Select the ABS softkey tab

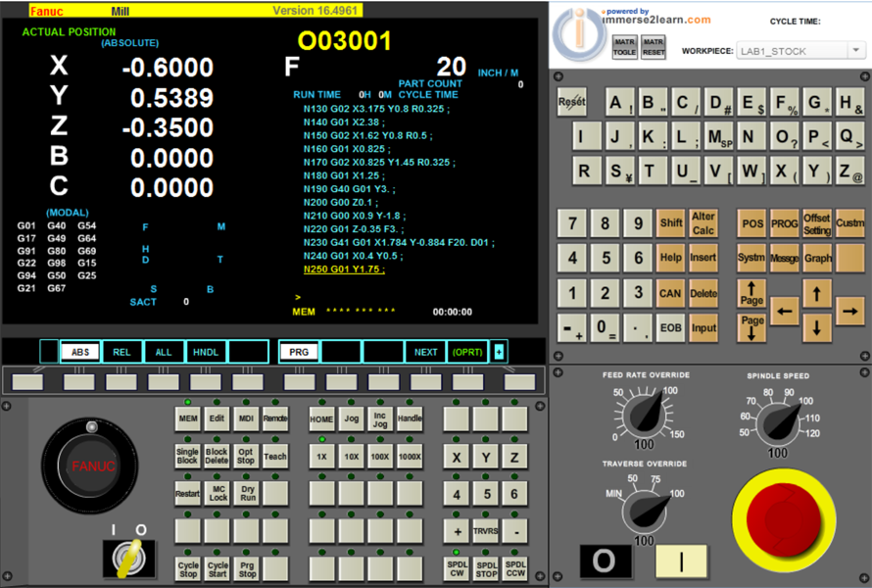tap(80, 352)
